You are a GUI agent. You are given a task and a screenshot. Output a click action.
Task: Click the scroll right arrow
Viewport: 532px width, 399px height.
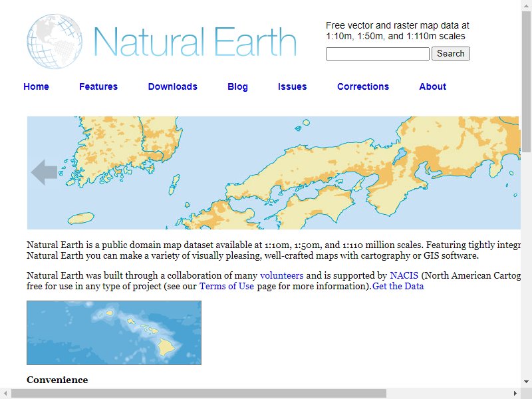point(515,394)
